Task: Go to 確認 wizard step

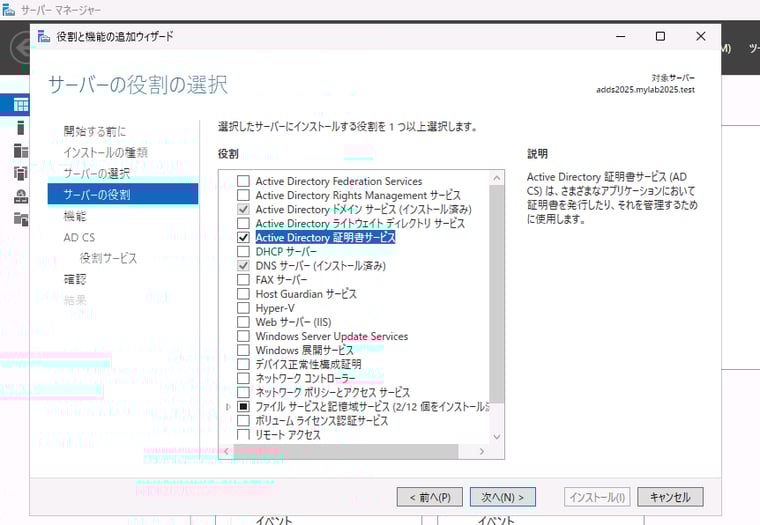Action: click(75, 279)
